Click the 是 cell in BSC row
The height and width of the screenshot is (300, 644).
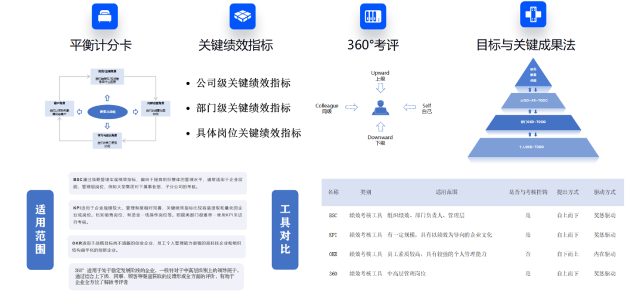[x=528, y=215]
